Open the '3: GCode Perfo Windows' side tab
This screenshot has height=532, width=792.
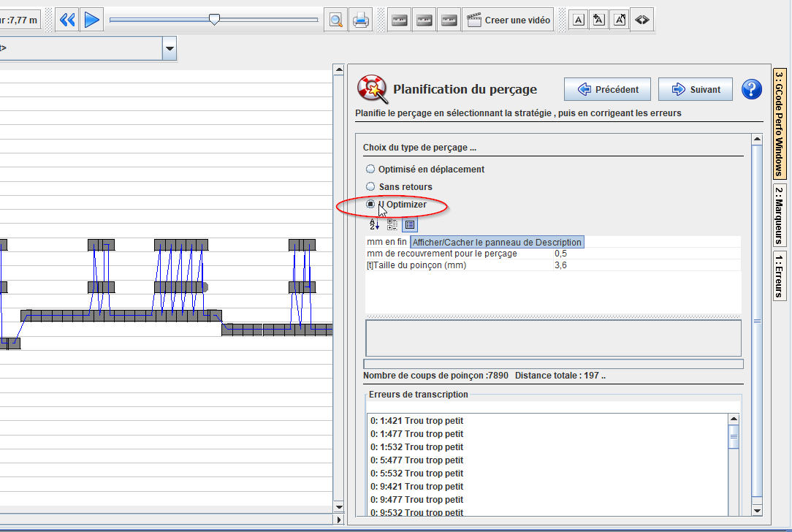780,123
